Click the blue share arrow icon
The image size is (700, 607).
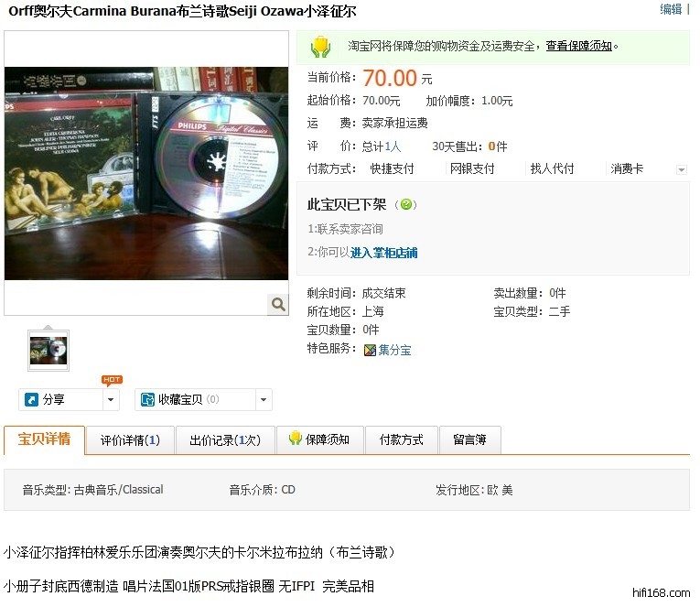pyautogui.click(x=31, y=399)
